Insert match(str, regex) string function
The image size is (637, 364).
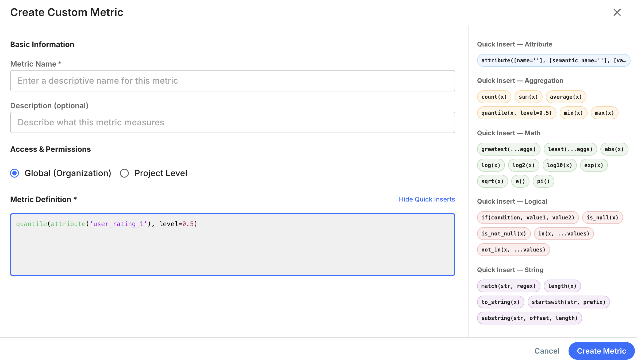point(508,286)
